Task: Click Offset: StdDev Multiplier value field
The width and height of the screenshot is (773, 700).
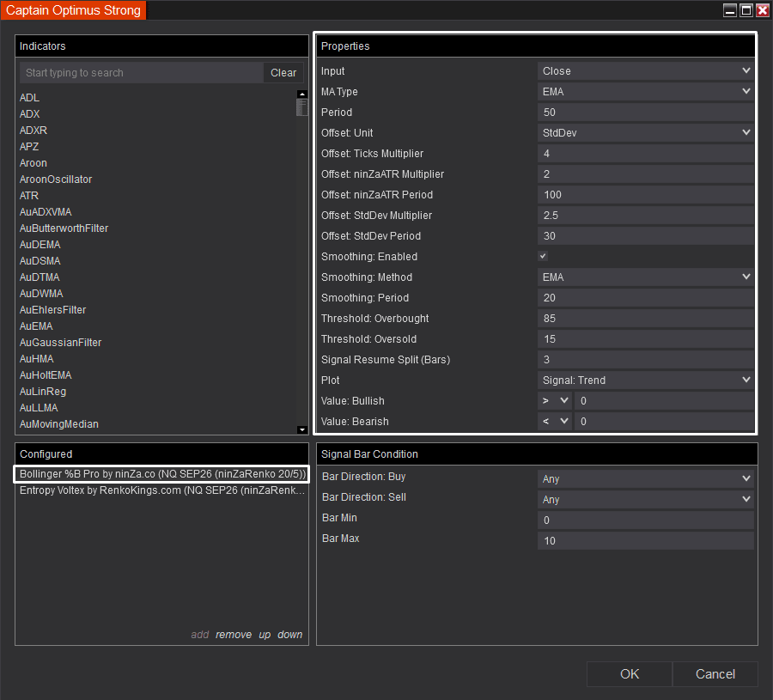Action: tap(645, 216)
